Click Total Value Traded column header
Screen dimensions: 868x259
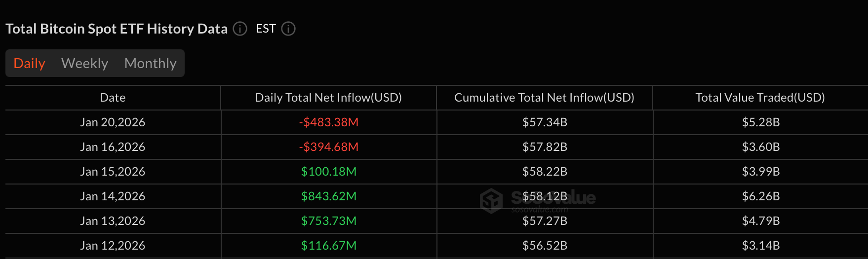(760, 98)
